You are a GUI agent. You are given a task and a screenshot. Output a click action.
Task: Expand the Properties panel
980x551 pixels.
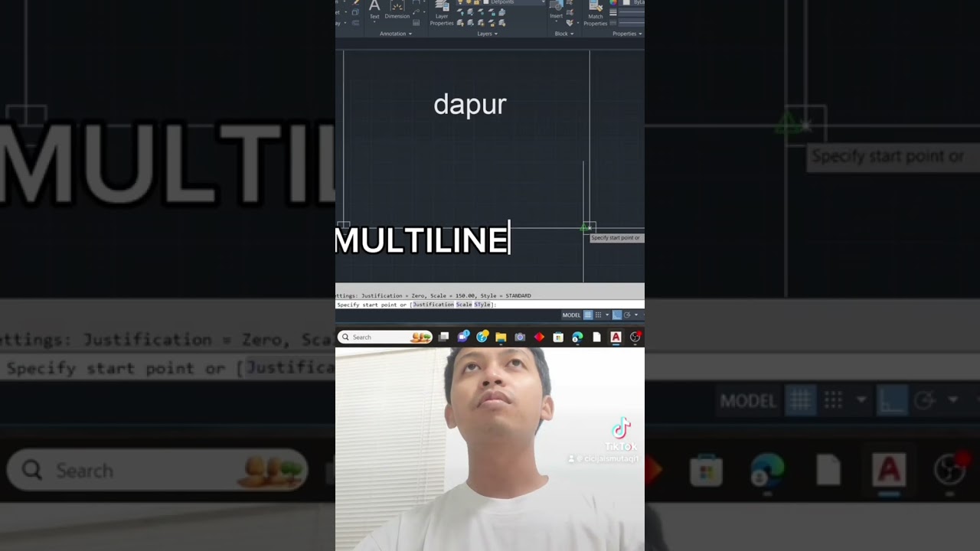[x=627, y=34]
